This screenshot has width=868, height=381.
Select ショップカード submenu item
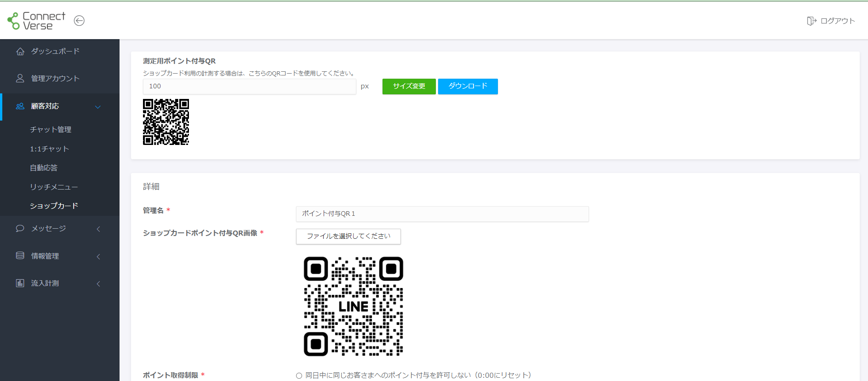tap(54, 206)
